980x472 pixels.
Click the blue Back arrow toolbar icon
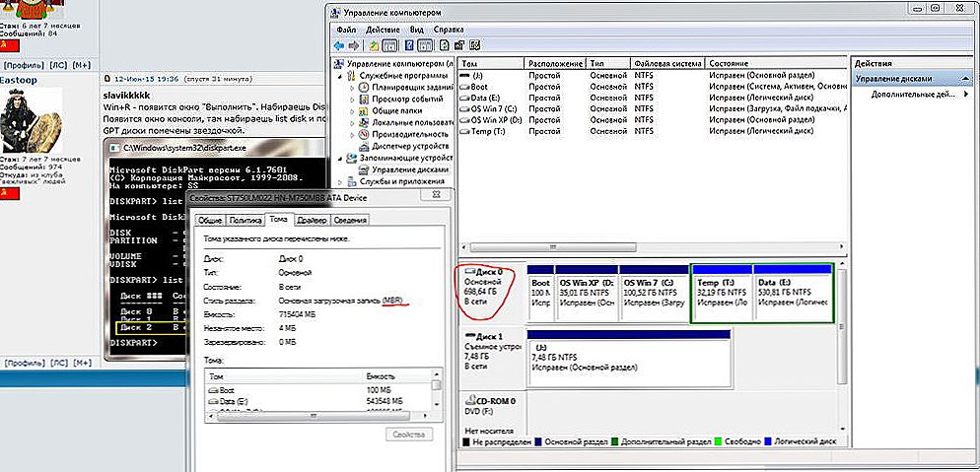coord(339,45)
